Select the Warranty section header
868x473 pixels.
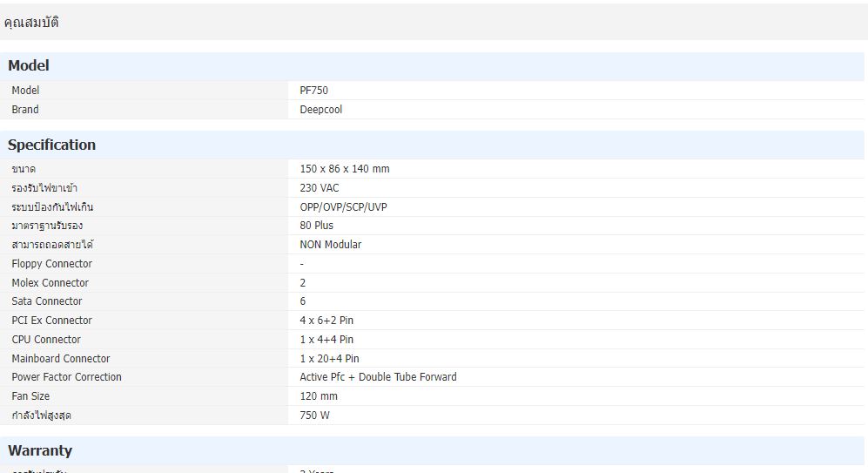pyautogui.click(x=40, y=451)
